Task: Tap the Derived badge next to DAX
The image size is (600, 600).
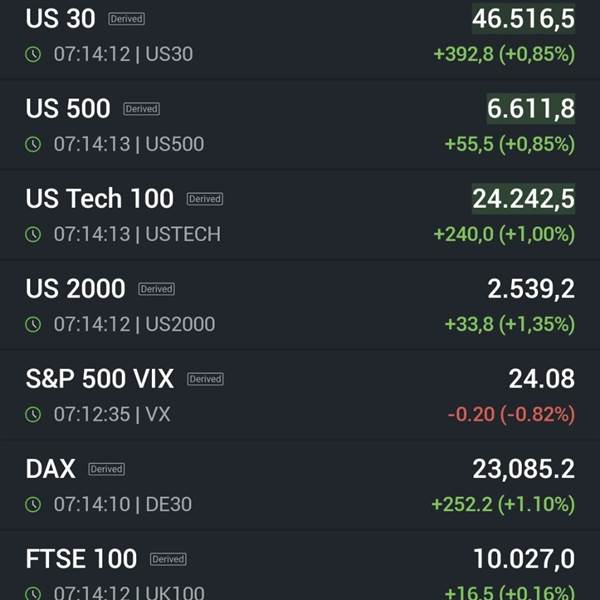Action: coord(106,469)
